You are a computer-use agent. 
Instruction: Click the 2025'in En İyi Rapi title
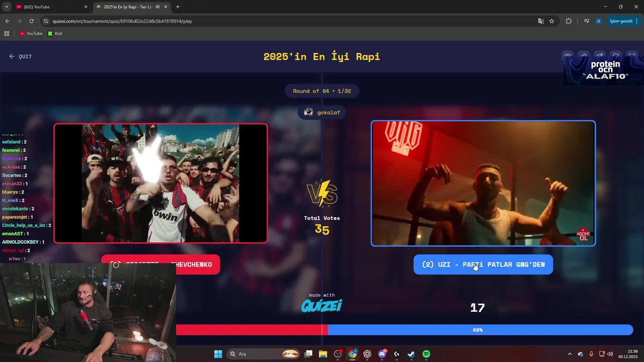coord(321,56)
